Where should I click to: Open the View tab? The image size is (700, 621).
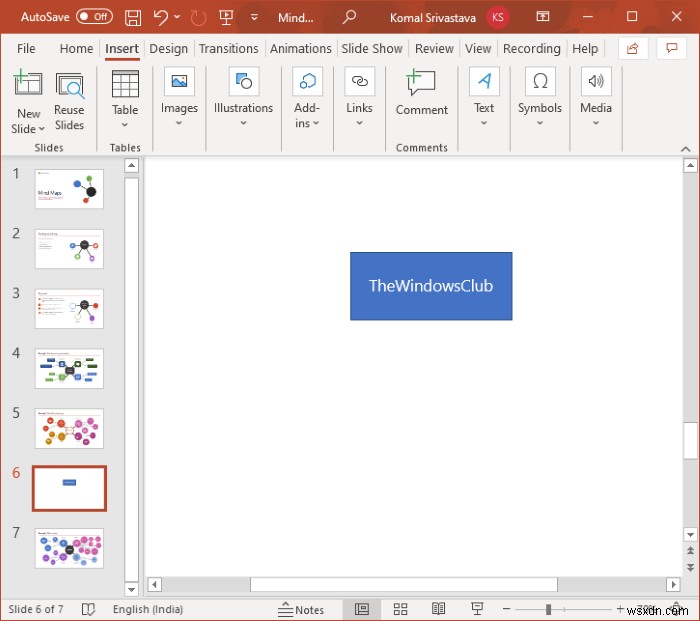click(478, 48)
